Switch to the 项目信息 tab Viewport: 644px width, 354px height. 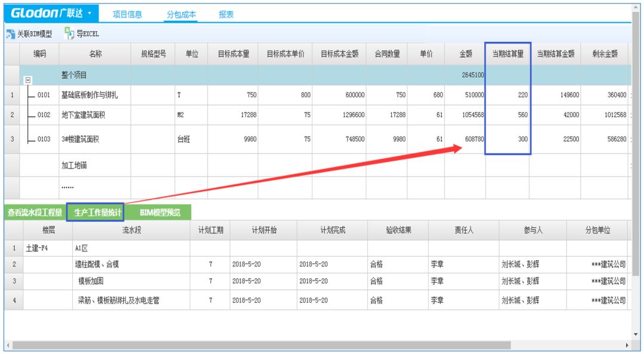(x=128, y=14)
